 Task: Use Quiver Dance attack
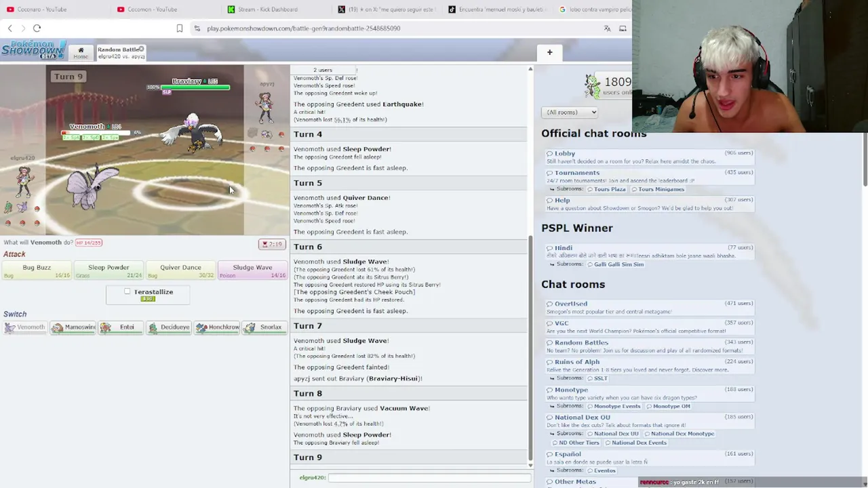coord(180,270)
